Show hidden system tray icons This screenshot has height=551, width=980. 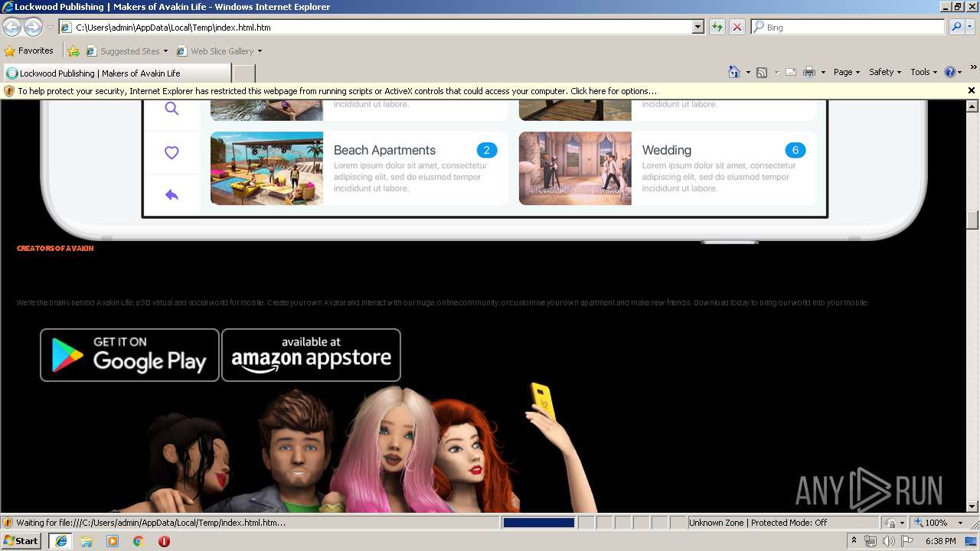854,541
